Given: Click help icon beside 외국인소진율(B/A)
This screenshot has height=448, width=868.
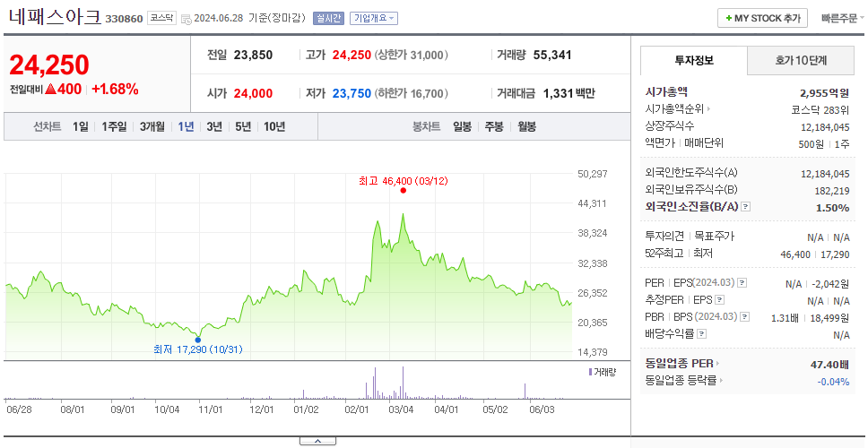Looking at the screenshot, I should click(746, 207).
